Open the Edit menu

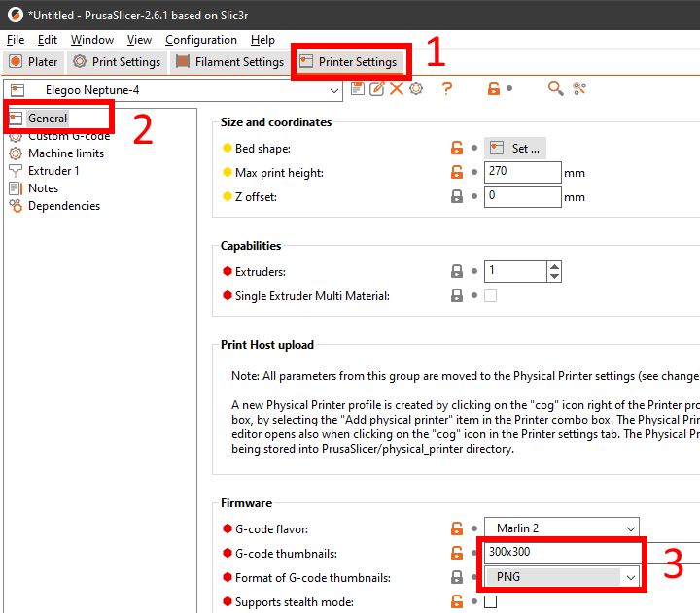tap(48, 40)
